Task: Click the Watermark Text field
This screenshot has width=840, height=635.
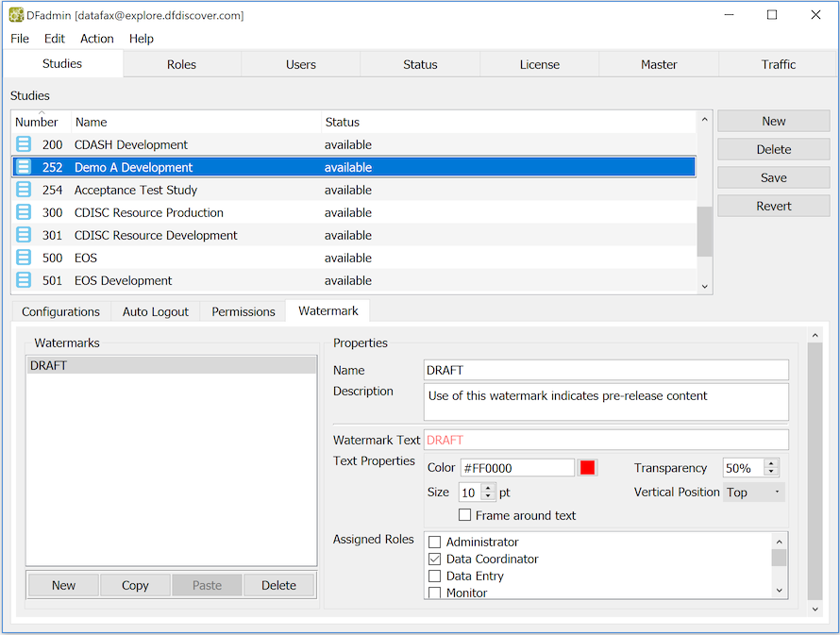Action: coord(606,440)
